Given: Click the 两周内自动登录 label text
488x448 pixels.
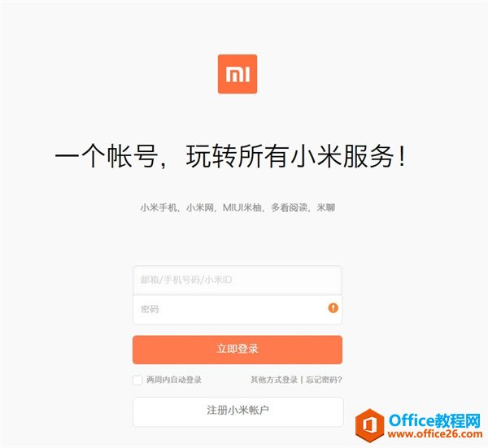Looking at the screenshot, I should click(x=174, y=380).
